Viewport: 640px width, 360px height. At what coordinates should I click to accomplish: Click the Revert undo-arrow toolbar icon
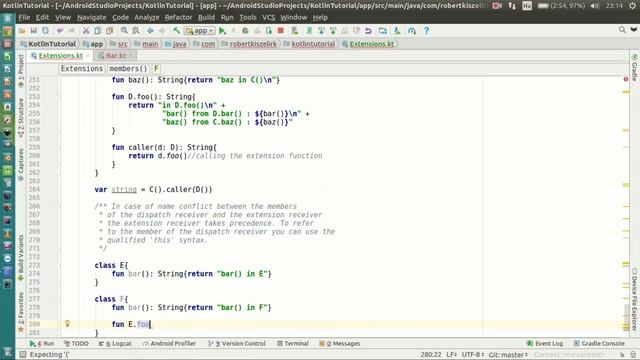click(x=368, y=31)
